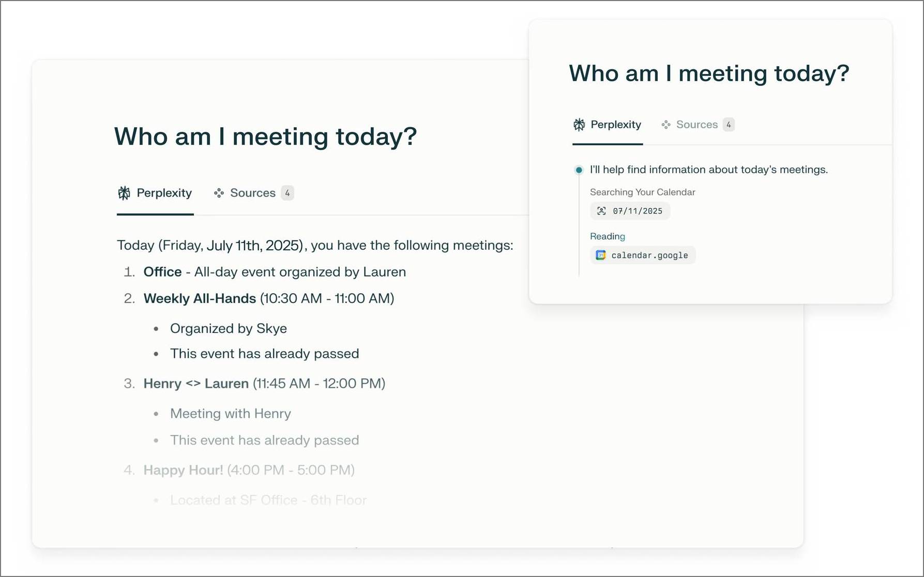Click the Sources cluster icon on the front card
The image size is (924, 577).
tap(219, 193)
